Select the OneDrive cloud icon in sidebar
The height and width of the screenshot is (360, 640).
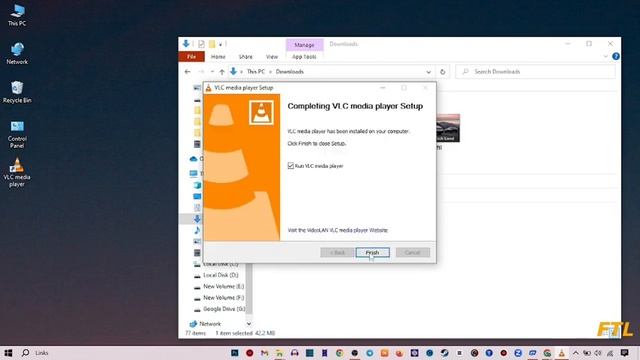coord(193,159)
